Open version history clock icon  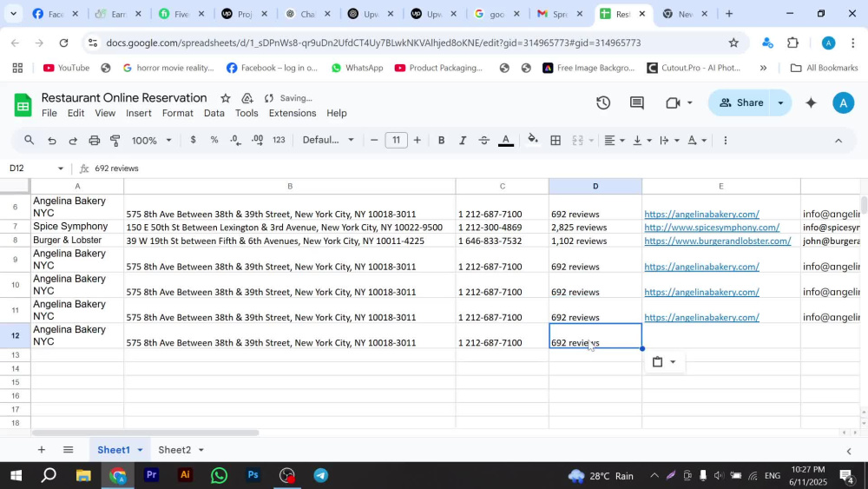[x=603, y=102]
